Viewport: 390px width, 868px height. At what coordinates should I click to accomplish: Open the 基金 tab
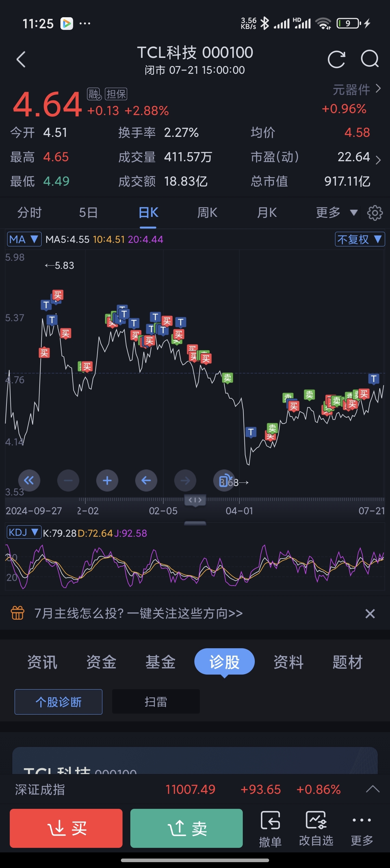pos(160,662)
